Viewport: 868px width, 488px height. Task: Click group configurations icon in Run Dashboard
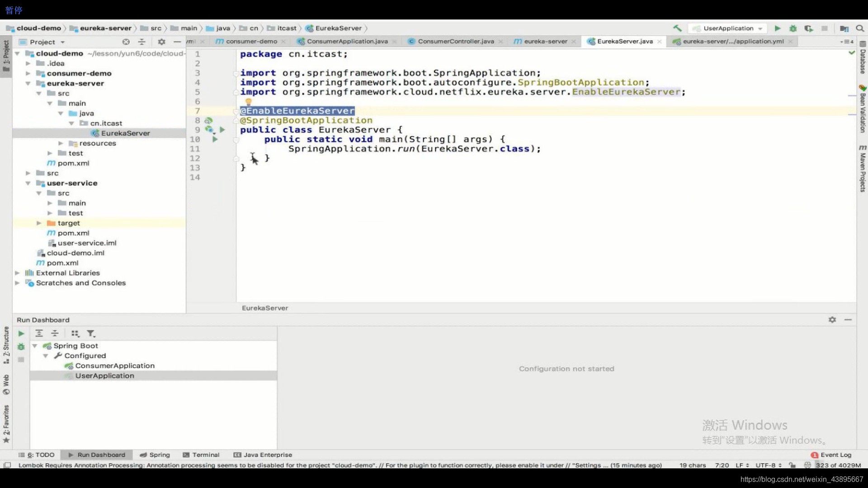coord(75,333)
